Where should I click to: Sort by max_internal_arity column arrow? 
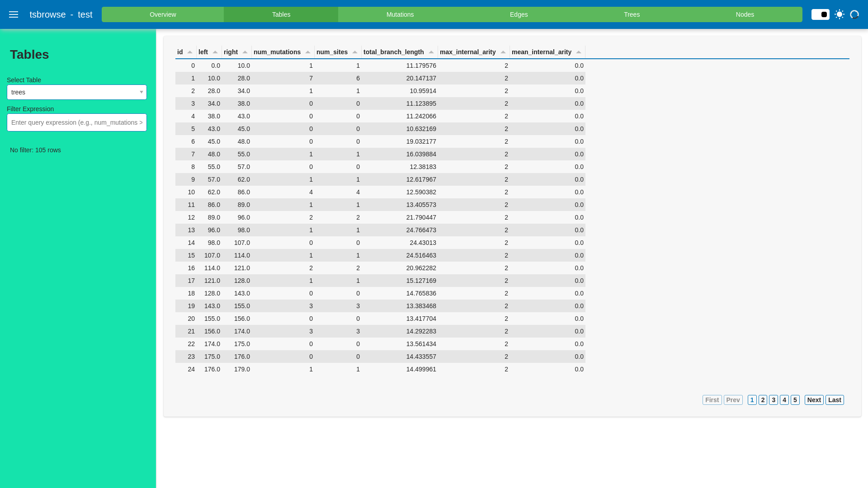pos(503,52)
